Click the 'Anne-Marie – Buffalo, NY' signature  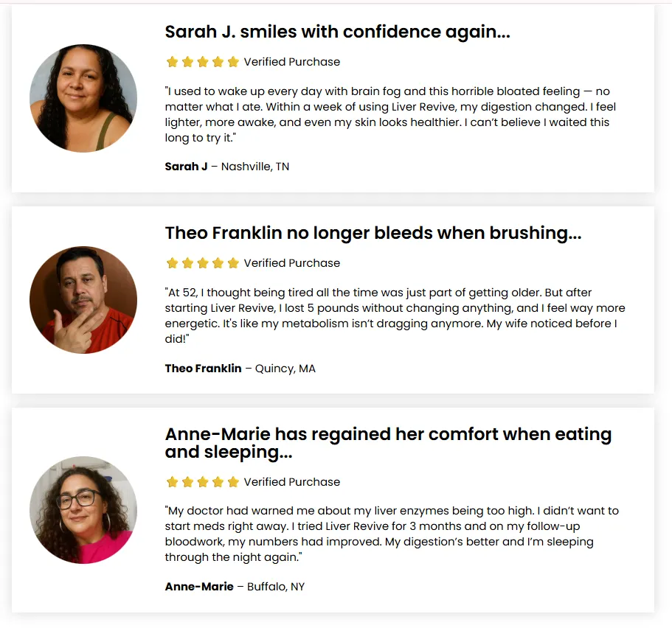tap(235, 587)
